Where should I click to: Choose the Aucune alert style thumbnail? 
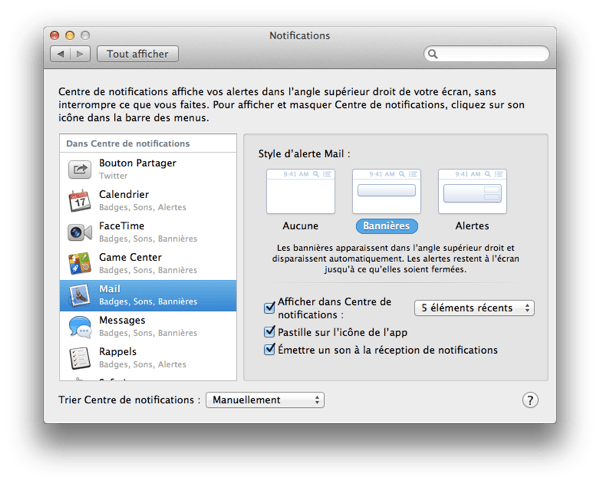[300, 191]
